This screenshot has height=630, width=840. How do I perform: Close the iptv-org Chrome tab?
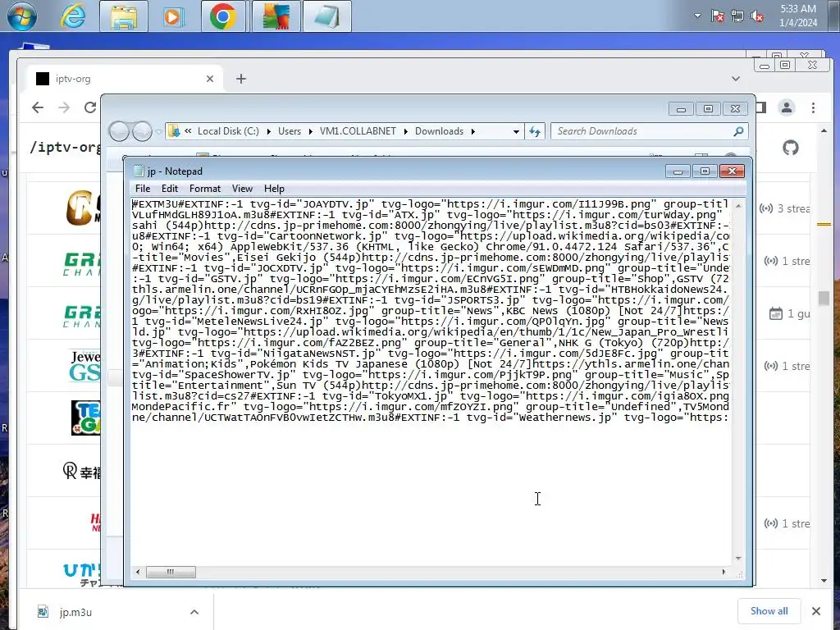coord(210,79)
